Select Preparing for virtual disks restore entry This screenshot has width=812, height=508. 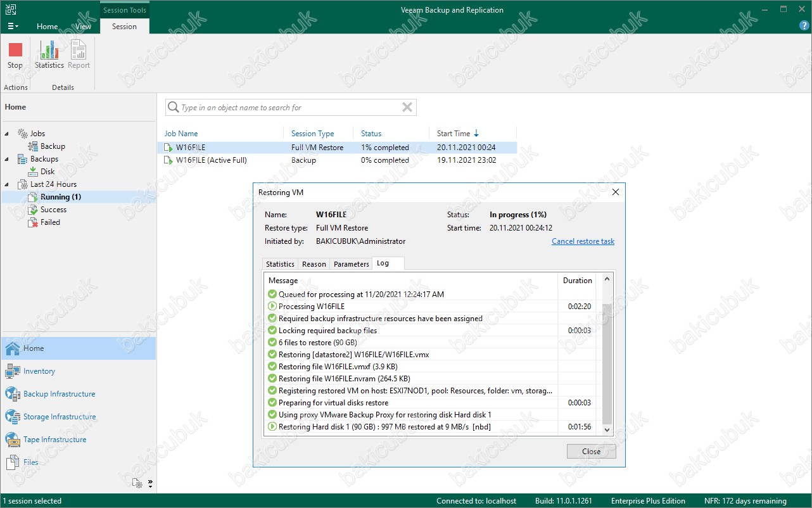click(431, 403)
